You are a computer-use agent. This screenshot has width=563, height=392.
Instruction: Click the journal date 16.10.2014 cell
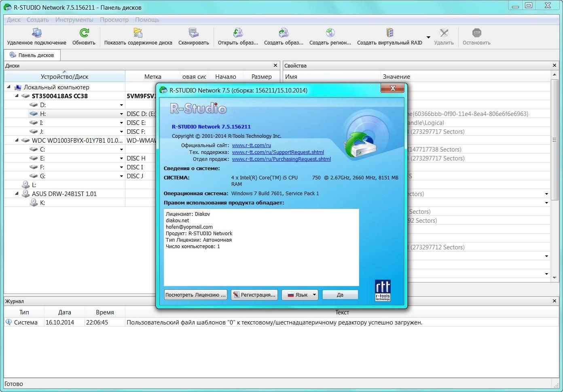pos(60,322)
